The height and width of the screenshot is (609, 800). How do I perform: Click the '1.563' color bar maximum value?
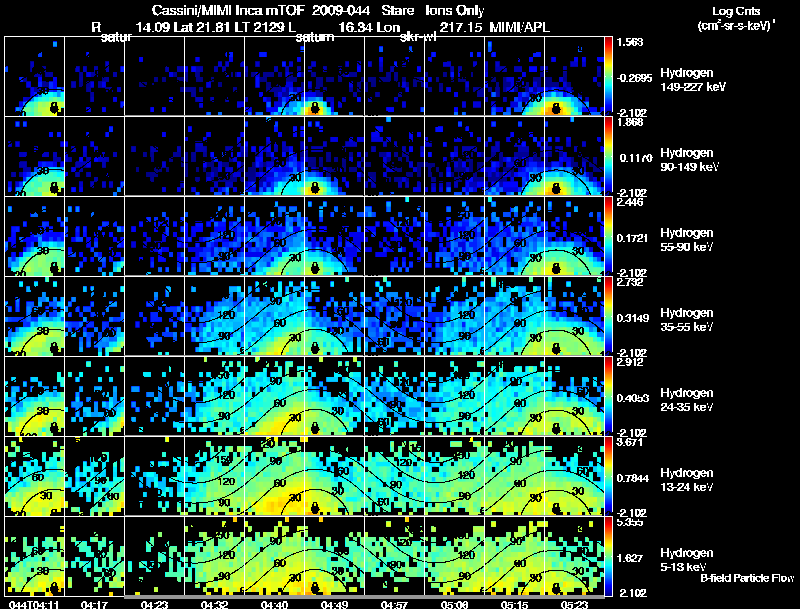[631, 42]
